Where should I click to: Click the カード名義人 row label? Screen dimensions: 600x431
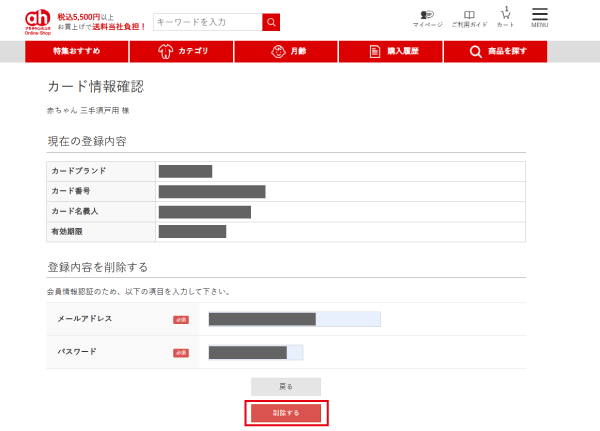(x=75, y=211)
